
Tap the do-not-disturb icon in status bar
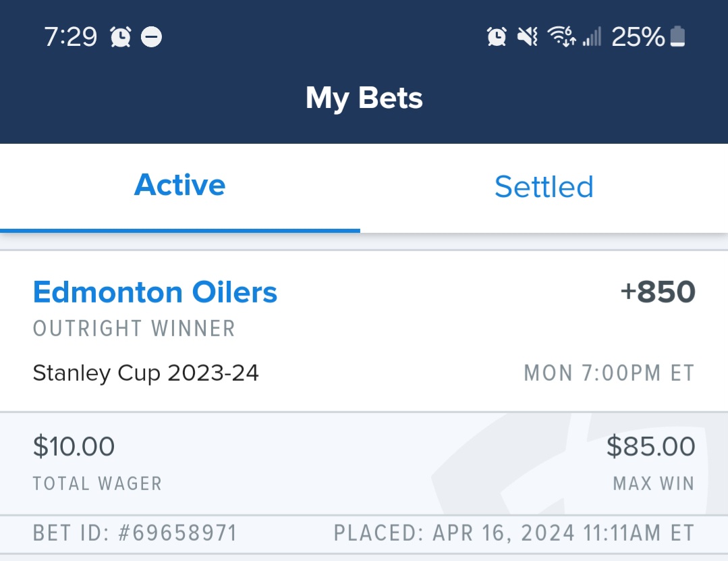(x=151, y=36)
